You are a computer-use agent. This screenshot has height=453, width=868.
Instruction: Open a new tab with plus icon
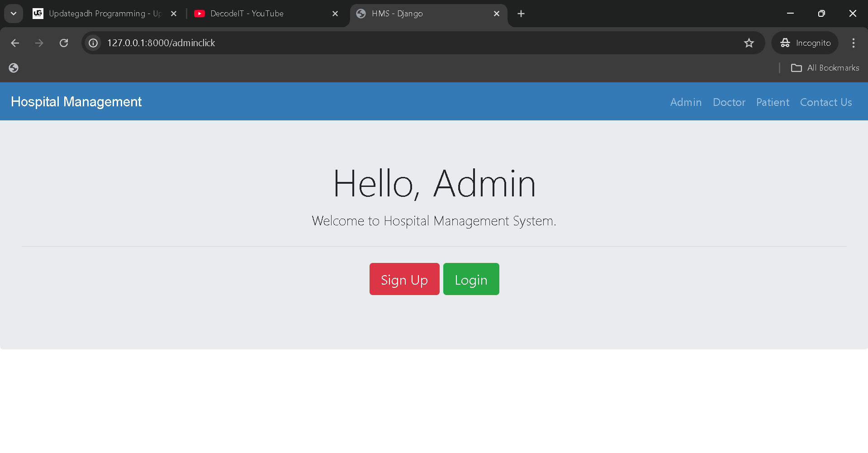pos(521,14)
